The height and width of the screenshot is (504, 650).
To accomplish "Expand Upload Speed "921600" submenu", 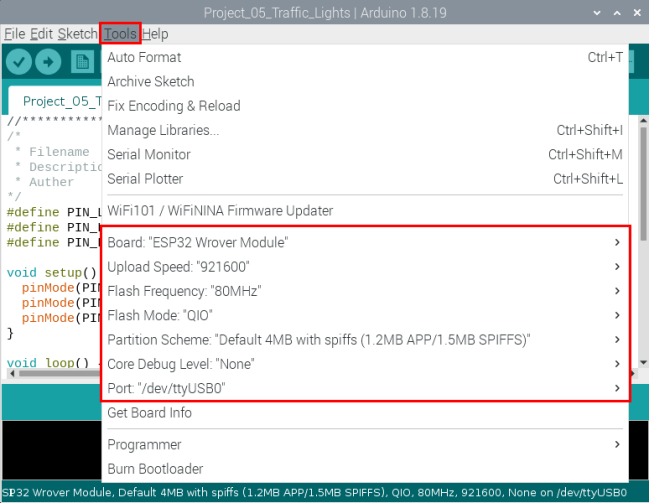I will pyautogui.click(x=365, y=267).
